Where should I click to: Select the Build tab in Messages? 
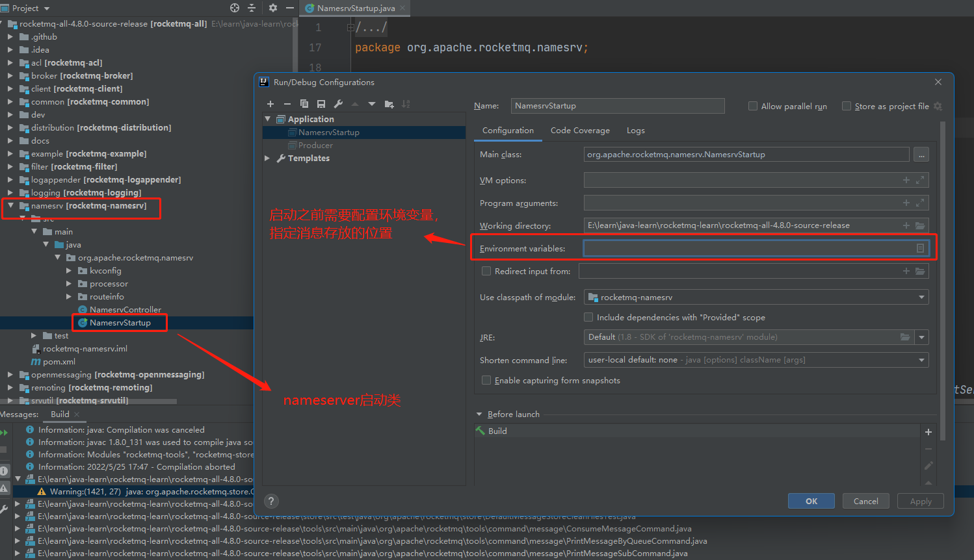(60, 414)
